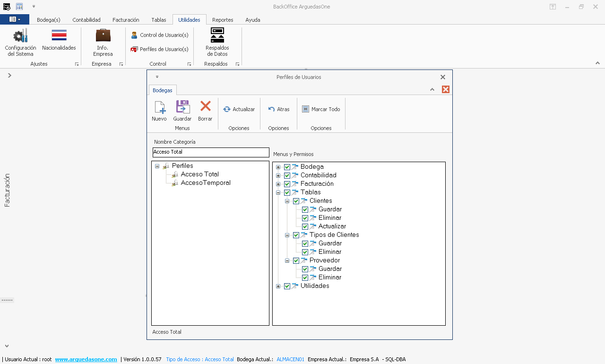The height and width of the screenshot is (364, 605).
Task: Open Empresa group dialog launcher
Action: click(x=121, y=64)
